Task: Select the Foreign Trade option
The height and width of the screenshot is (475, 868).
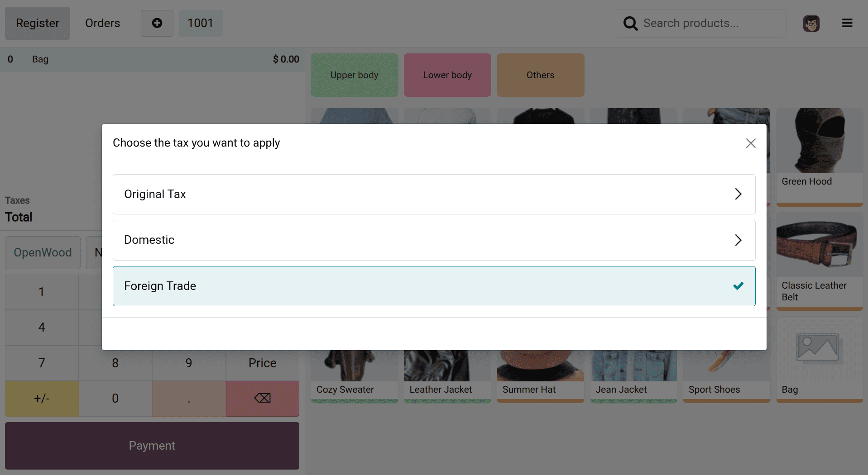Action: click(x=434, y=286)
